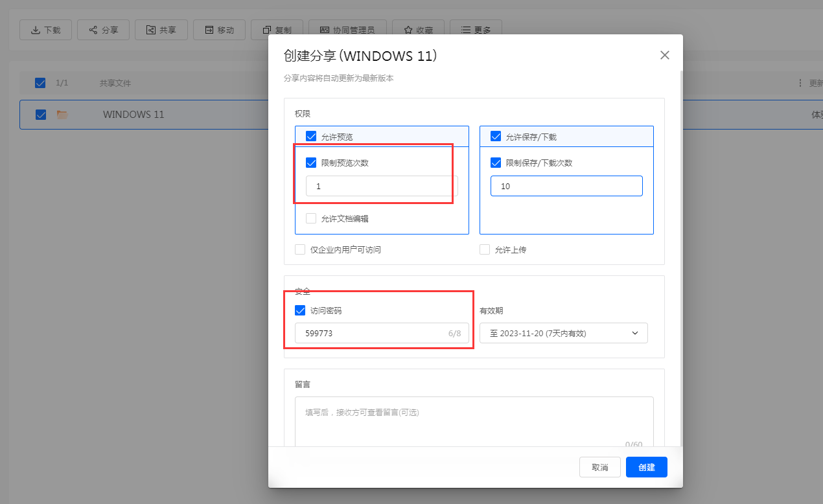Click the collaboration admin icon
The image size is (823, 504).
pyautogui.click(x=323, y=30)
